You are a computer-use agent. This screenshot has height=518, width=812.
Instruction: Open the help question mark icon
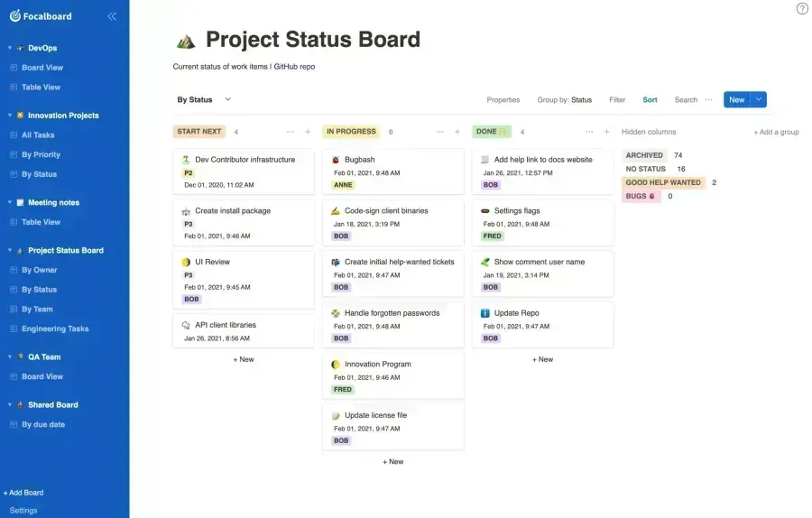802,8
